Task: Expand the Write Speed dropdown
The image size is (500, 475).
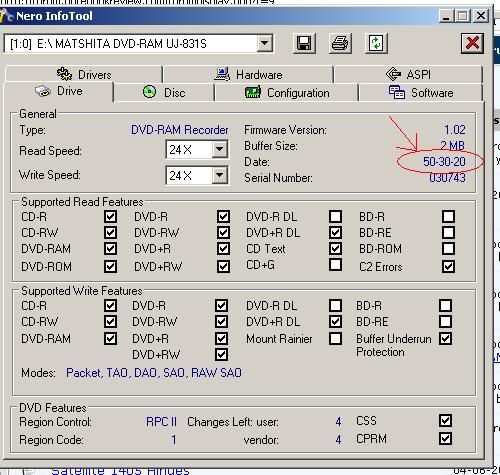Action: [220, 175]
